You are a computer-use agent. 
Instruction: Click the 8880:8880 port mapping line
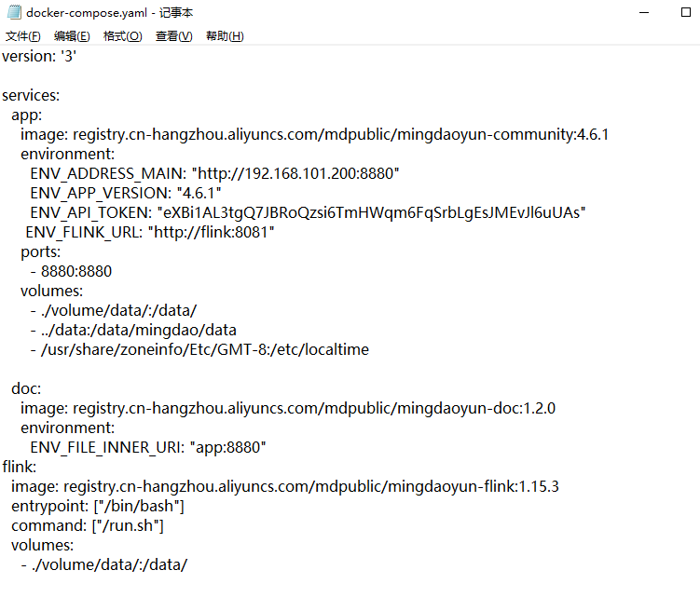coord(71,271)
